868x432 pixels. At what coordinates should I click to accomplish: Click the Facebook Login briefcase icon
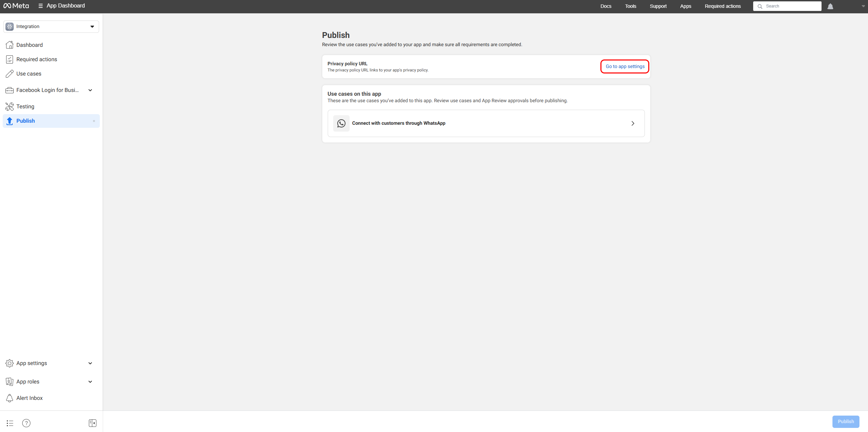tap(10, 90)
